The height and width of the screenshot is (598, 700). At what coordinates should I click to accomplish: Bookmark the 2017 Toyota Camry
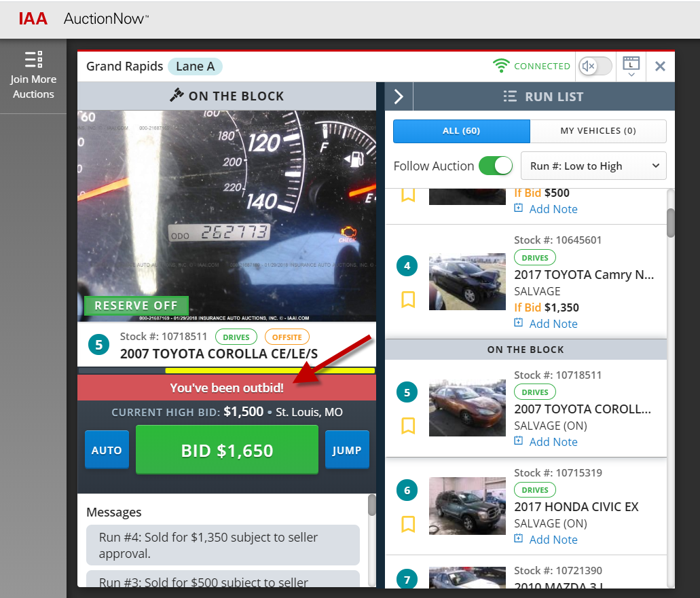(x=408, y=299)
